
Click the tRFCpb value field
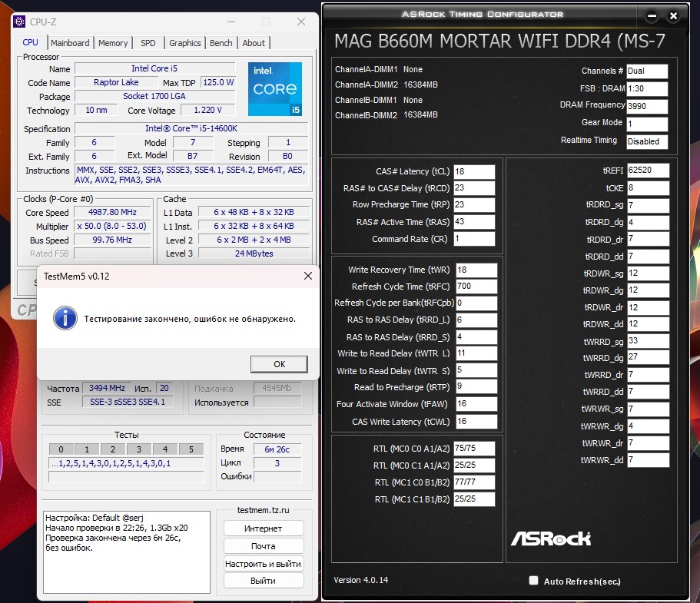tap(476, 303)
